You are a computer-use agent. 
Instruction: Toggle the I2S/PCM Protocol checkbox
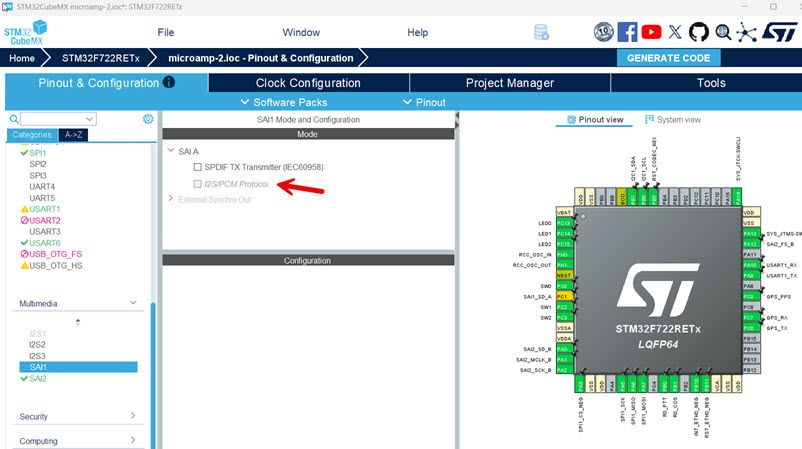click(197, 184)
